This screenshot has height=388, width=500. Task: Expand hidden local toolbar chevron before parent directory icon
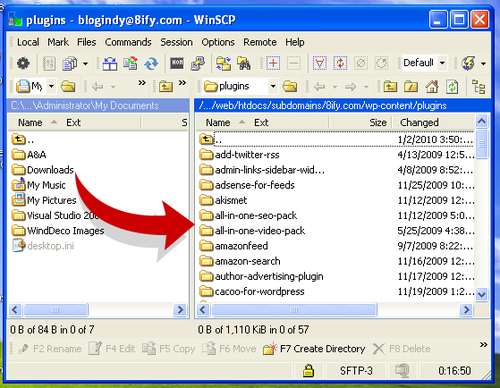pyautogui.click(x=142, y=82)
